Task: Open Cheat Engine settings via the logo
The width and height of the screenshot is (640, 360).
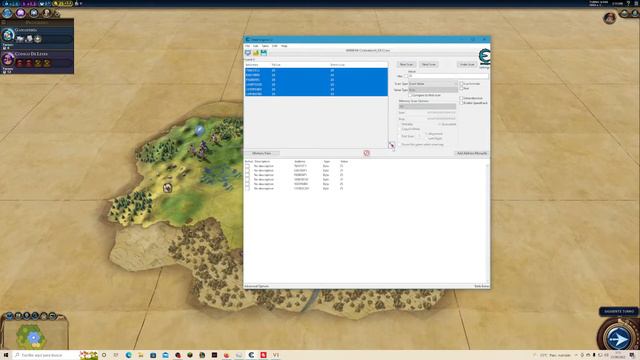Action: (x=484, y=57)
